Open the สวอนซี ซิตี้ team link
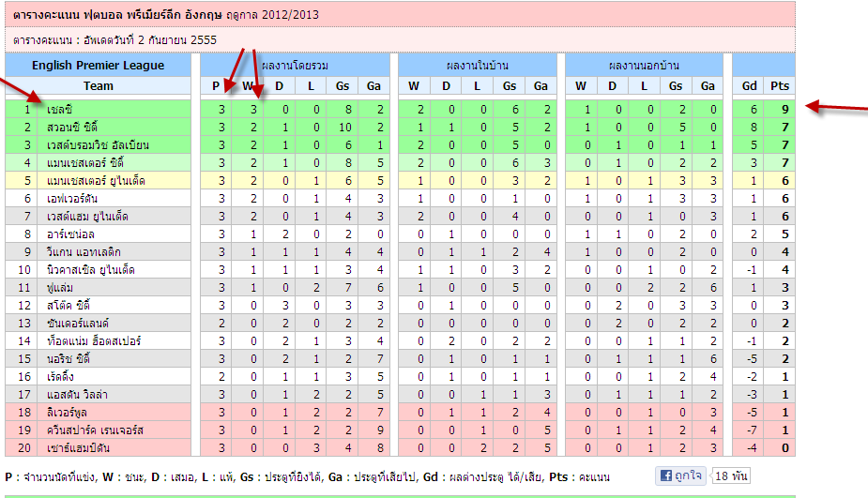 (x=72, y=128)
